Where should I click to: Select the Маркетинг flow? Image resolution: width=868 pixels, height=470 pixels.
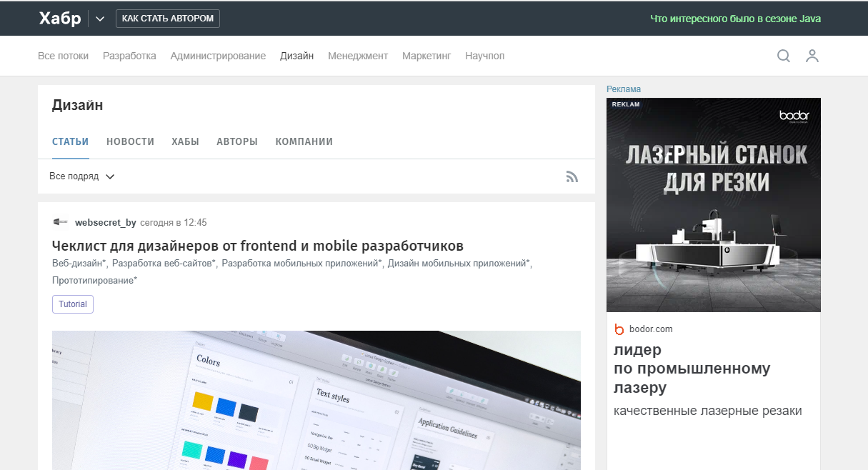coord(426,56)
